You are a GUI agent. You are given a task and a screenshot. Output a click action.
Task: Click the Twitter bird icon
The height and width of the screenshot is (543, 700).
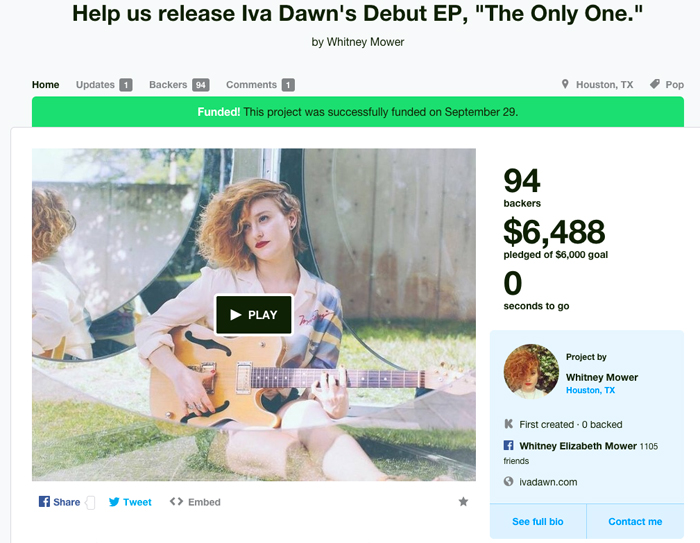[x=114, y=502]
